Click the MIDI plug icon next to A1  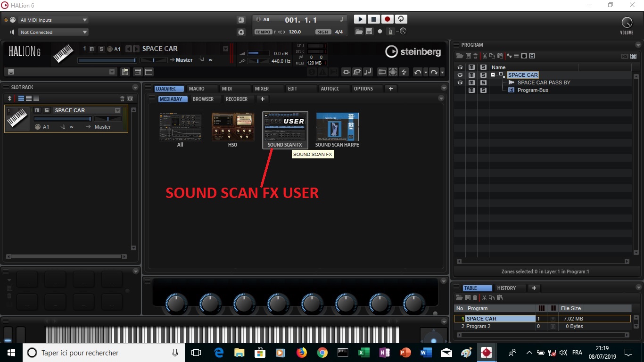click(37, 126)
